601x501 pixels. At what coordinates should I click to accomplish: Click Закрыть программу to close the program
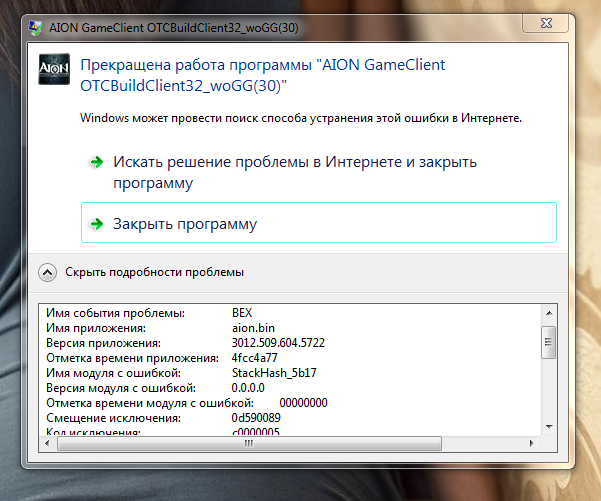[319, 223]
